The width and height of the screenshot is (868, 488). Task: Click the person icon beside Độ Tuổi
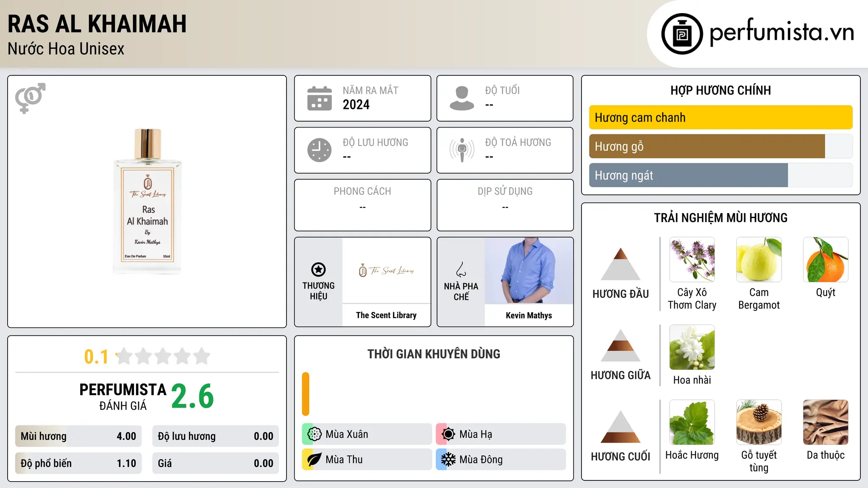[462, 98]
